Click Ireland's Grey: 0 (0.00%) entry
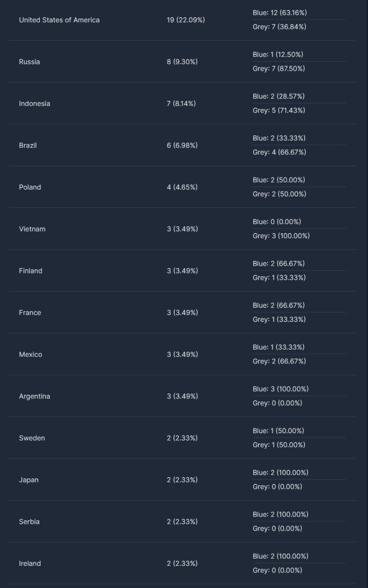The image size is (368, 588). 277,570
